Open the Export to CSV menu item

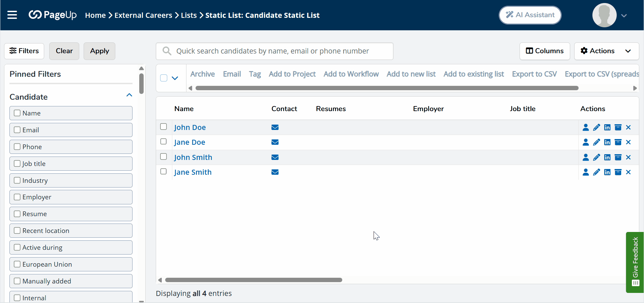(x=534, y=74)
